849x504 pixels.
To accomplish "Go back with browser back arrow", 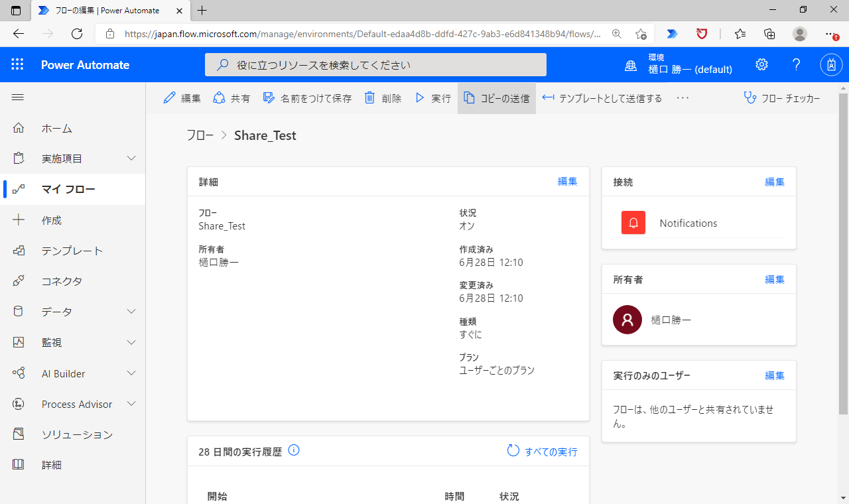I will (x=18, y=34).
